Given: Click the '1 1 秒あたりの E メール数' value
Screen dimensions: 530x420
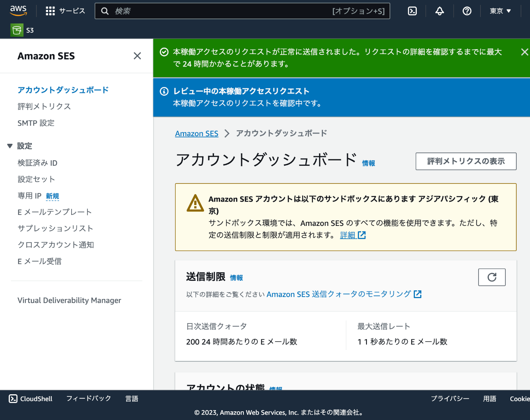Looking at the screenshot, I should click(x=402, y=342).
